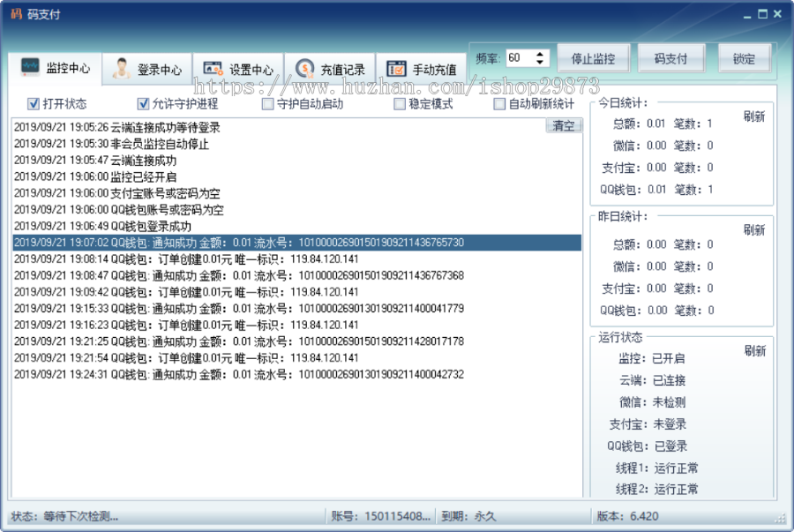Uncheck the 打开状态 checkbox
The height and width of the screenshot is (532, 794).
click(34, 104)
